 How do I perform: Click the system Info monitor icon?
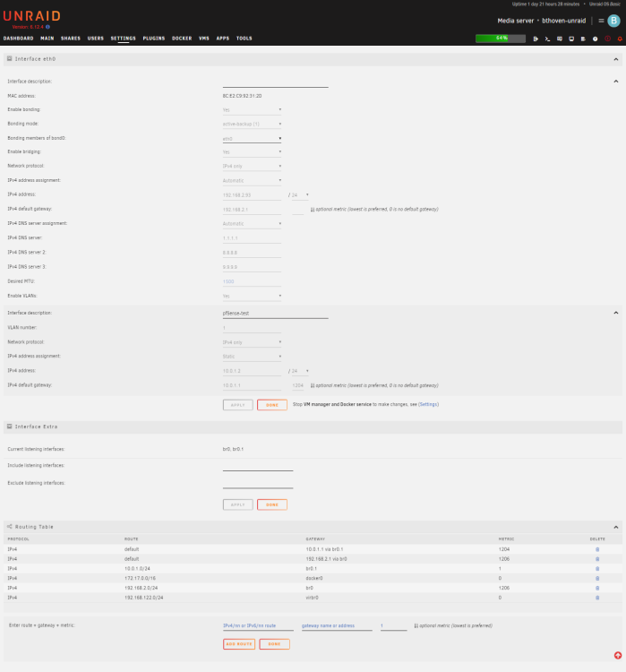tap(571, 39)
